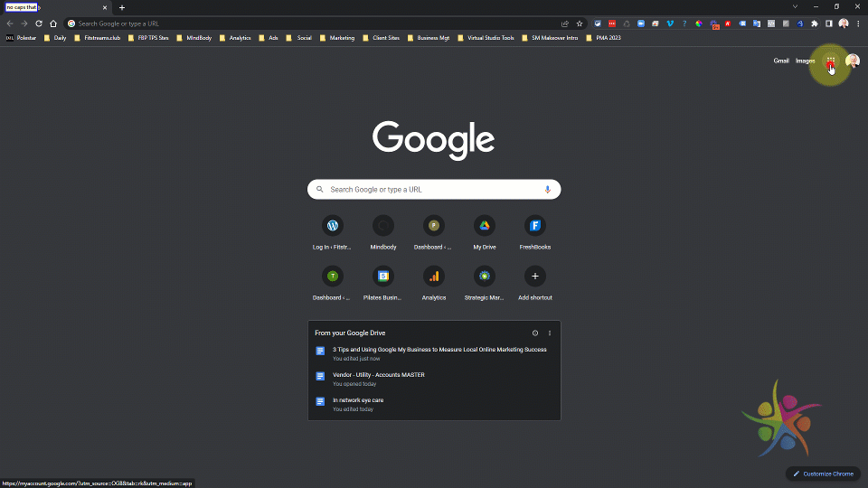868x488 pixels.
Task: Open the Google account profile picture on the page
Action: tap(853, 61)
